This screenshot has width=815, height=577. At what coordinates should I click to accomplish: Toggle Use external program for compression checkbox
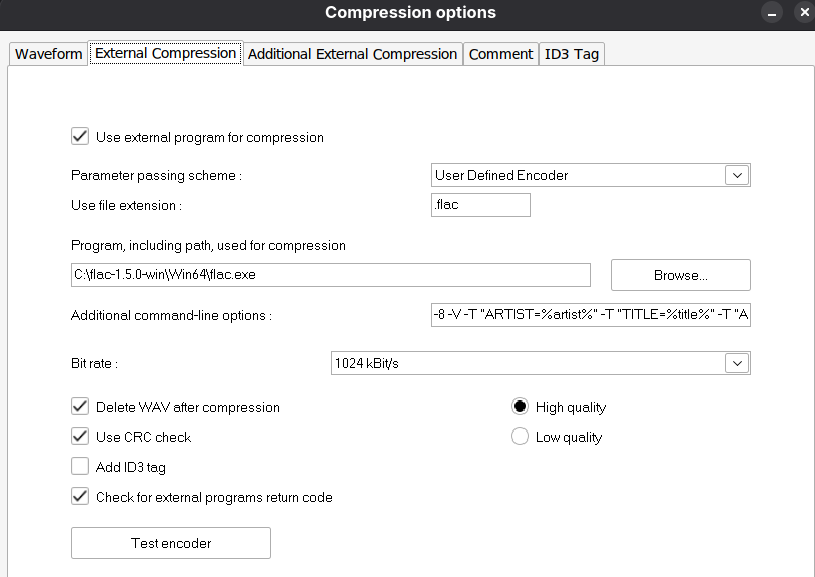click(x=80, y=137)
